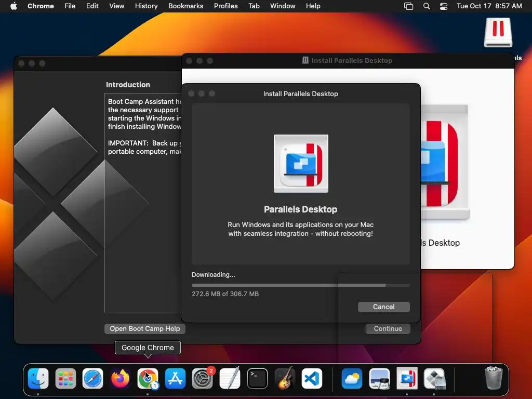Open Finder from the Dock
Image resolution: width=532 pixels, height=399 pixels.
38,378
